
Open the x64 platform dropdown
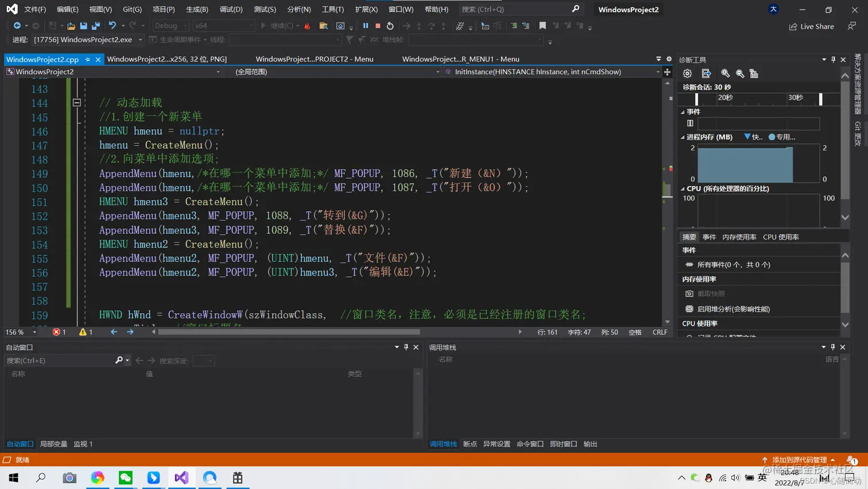tap(223, 26)
